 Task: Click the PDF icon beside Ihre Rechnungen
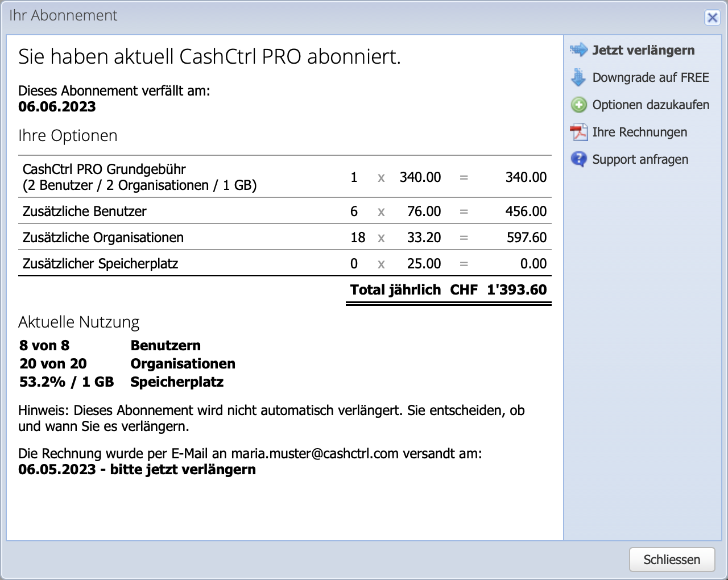click(578, 132)
